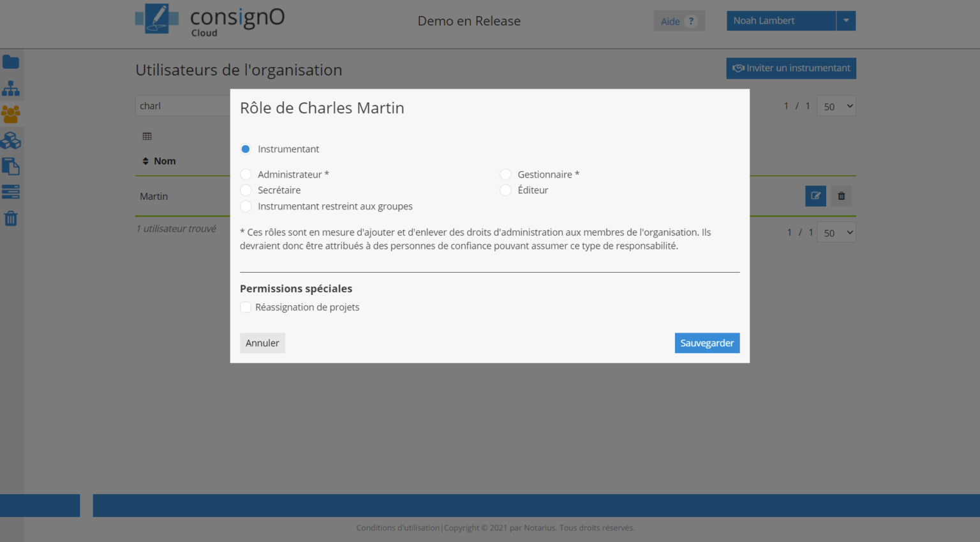This screenshot has width=980, height=542.
Task: Enable Réassignation de projets checkbox
Action: coord(246,307)
